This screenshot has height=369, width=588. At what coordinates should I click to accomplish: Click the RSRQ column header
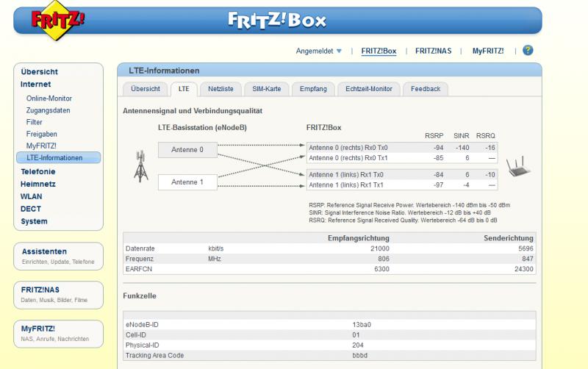(x=486, y=136)
